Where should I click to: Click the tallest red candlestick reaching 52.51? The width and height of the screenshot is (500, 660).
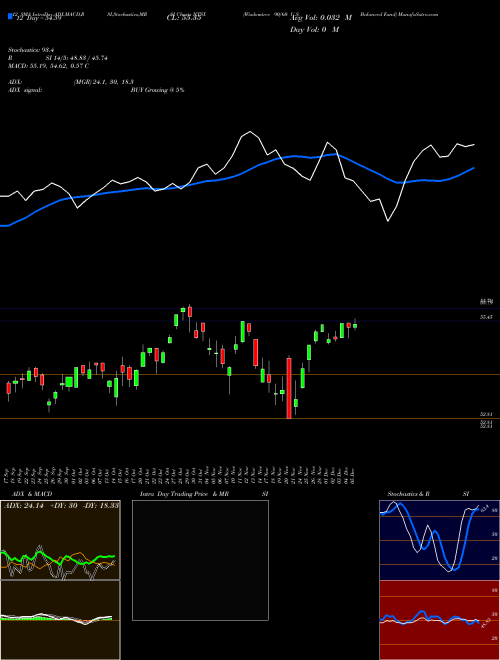point(289,388)
